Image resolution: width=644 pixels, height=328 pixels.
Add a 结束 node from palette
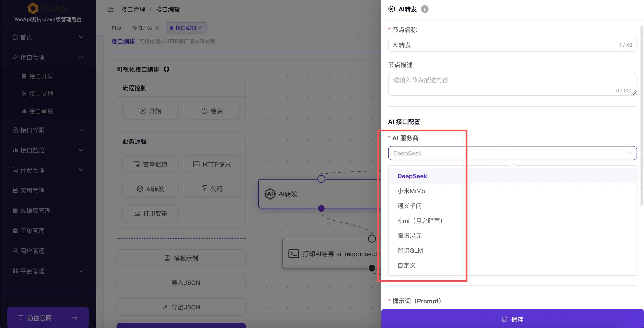(212, 111)
